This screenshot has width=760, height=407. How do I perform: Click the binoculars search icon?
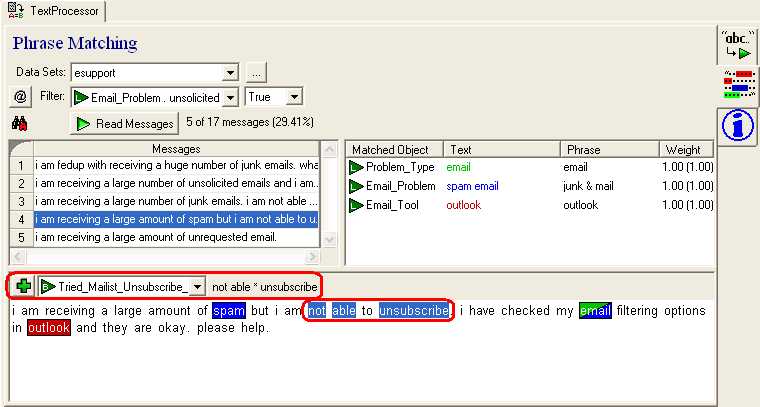click(19, 123)
